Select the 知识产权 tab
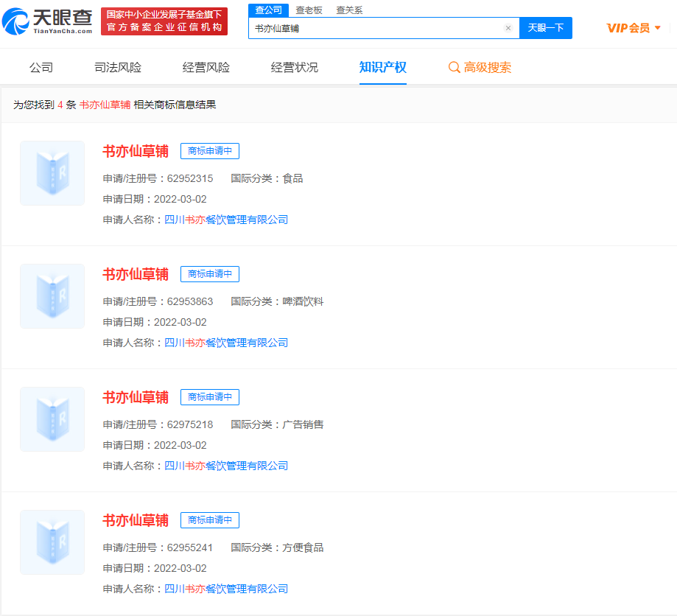 pyautogui.click(x=383, y=67)
